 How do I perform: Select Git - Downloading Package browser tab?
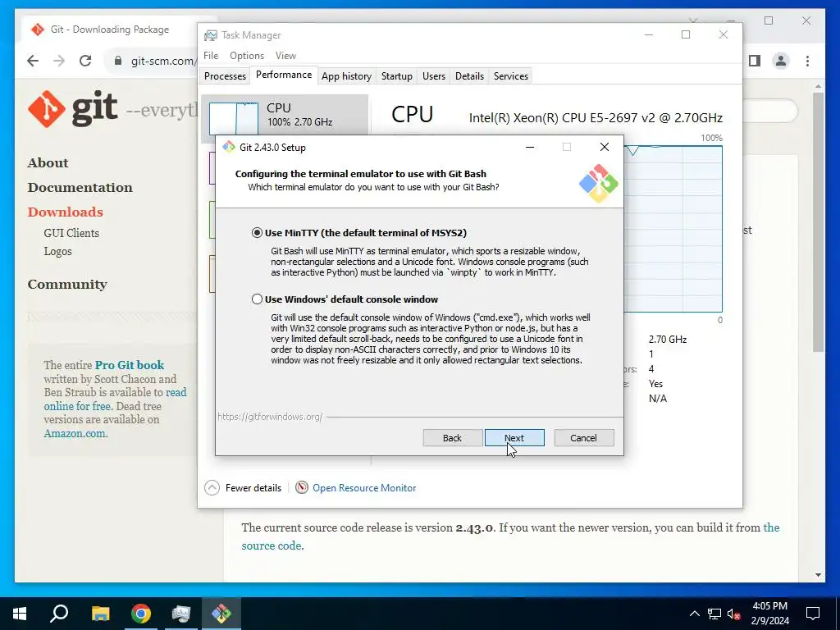(x=110, y=30)
